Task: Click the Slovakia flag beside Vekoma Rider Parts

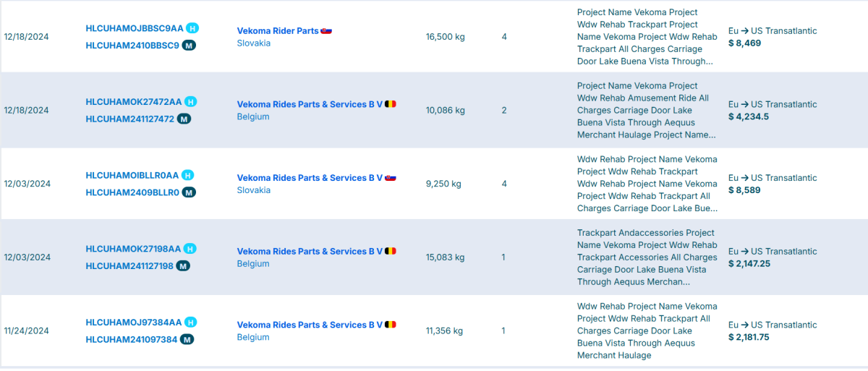Action: pyautogui.click(x=326, y=31)
